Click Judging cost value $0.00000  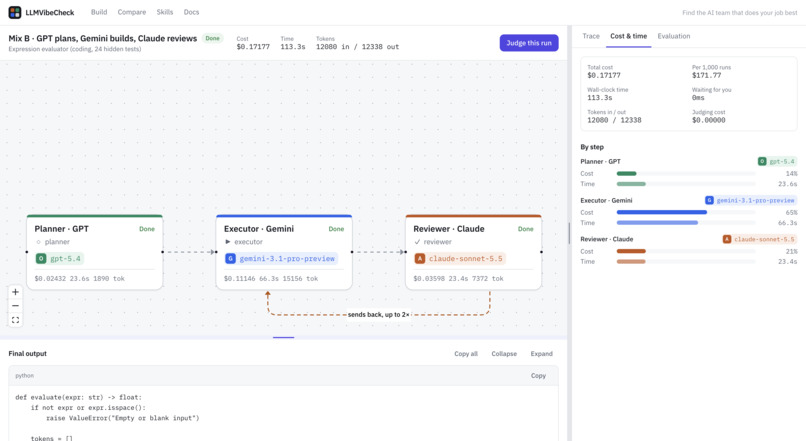coord(708,120)
